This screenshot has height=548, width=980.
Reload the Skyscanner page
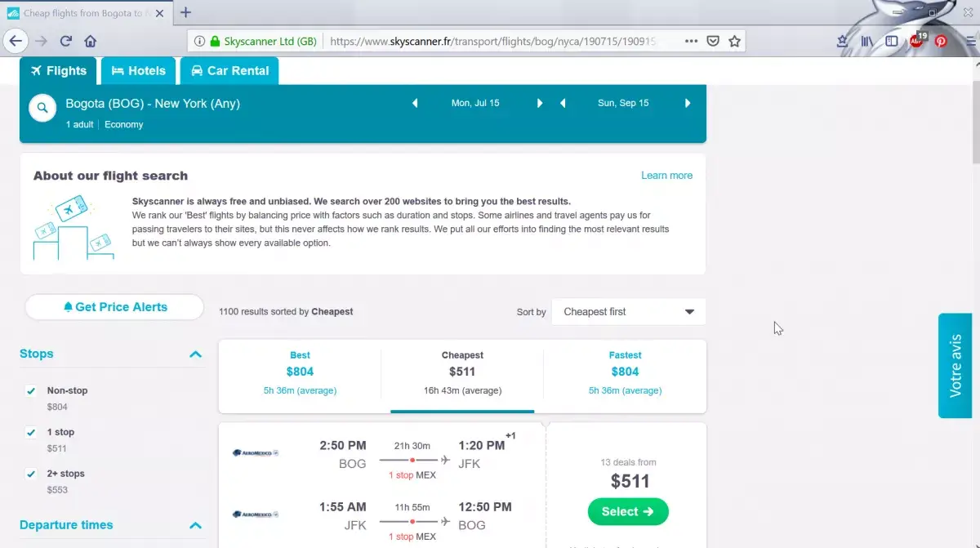66,41
